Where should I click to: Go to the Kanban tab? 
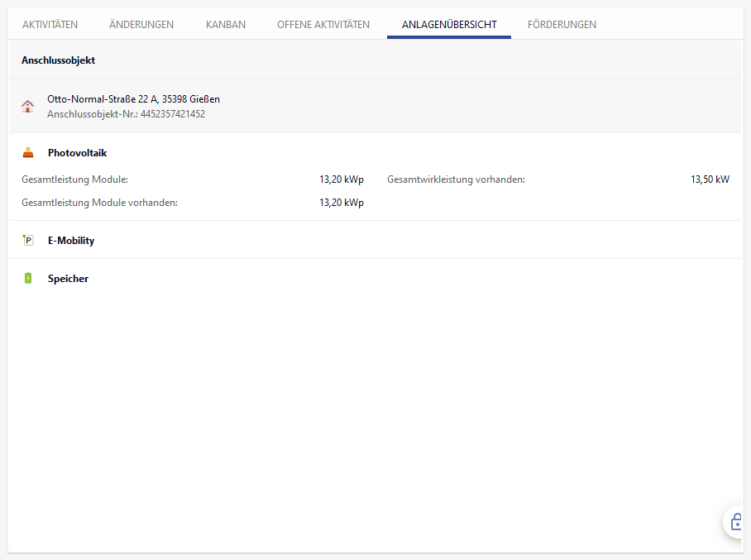pos(226,25)
